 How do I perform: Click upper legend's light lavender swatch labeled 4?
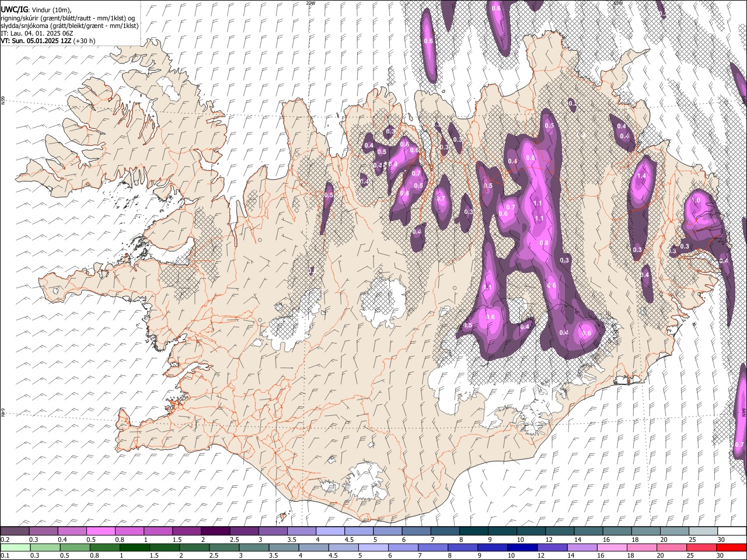pos(330,531)
